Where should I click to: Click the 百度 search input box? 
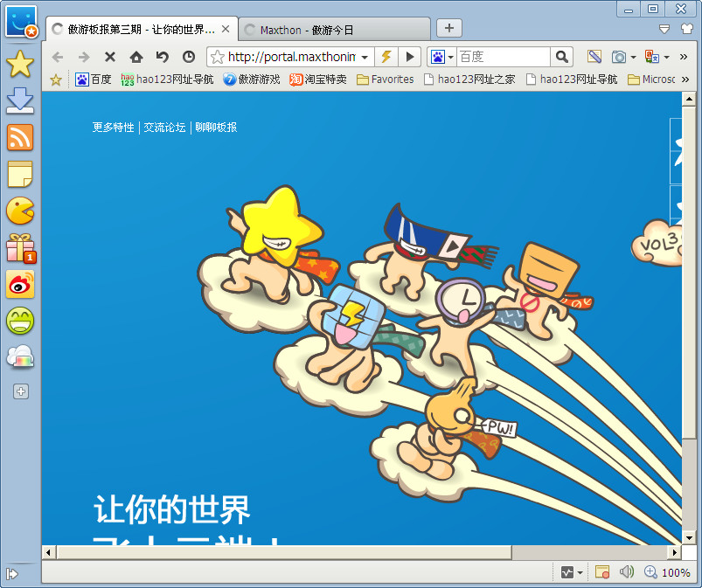[504, 57]
